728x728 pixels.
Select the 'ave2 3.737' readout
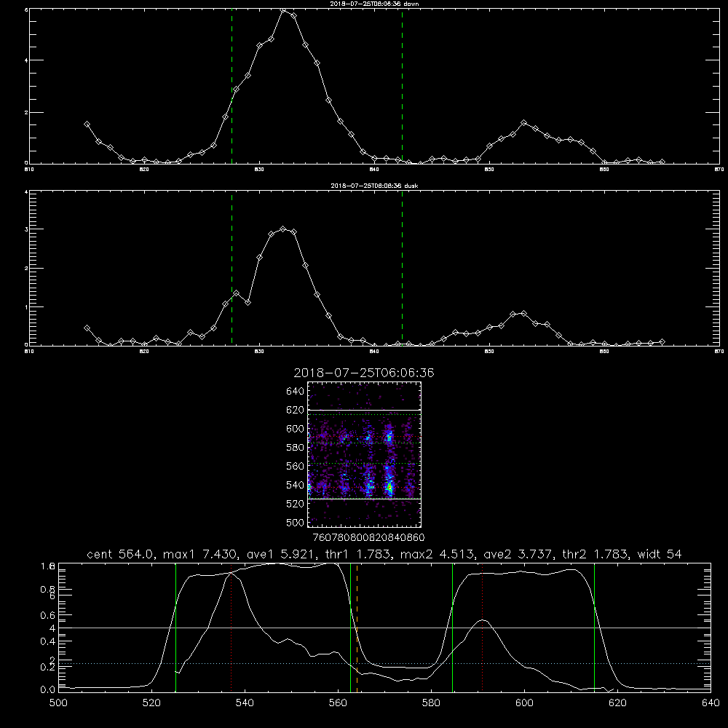[x=519, y=554]
